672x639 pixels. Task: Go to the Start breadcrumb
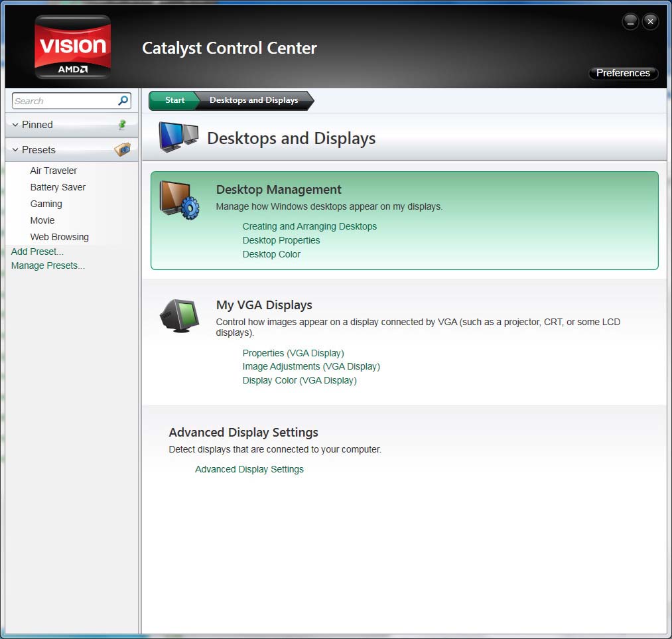(x=174, y=100)
